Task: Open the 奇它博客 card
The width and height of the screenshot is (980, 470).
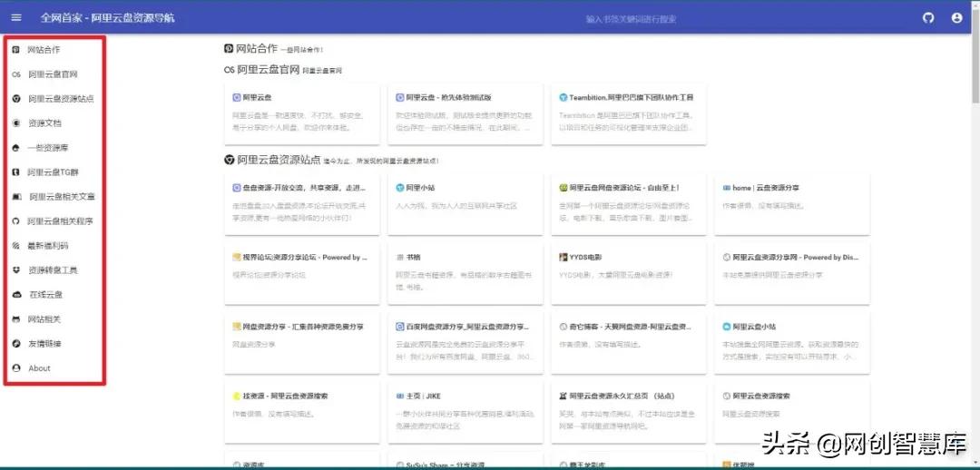Action: (x=629, y=343)
